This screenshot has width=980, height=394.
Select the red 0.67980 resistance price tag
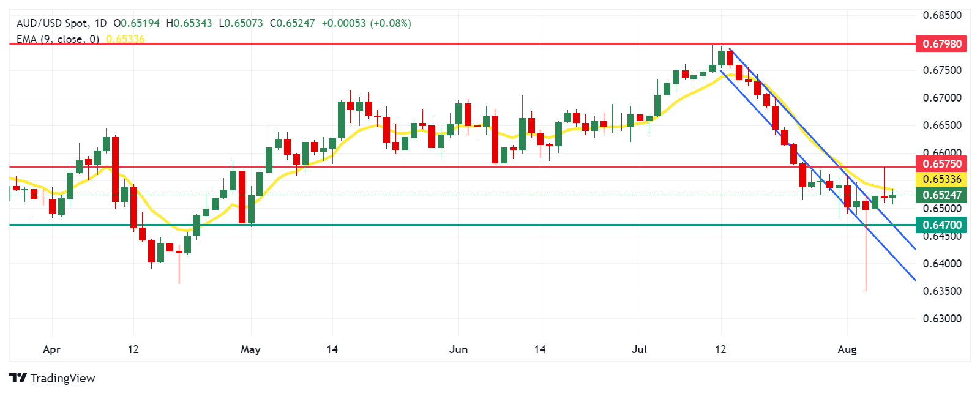click(x=941, y=44)
